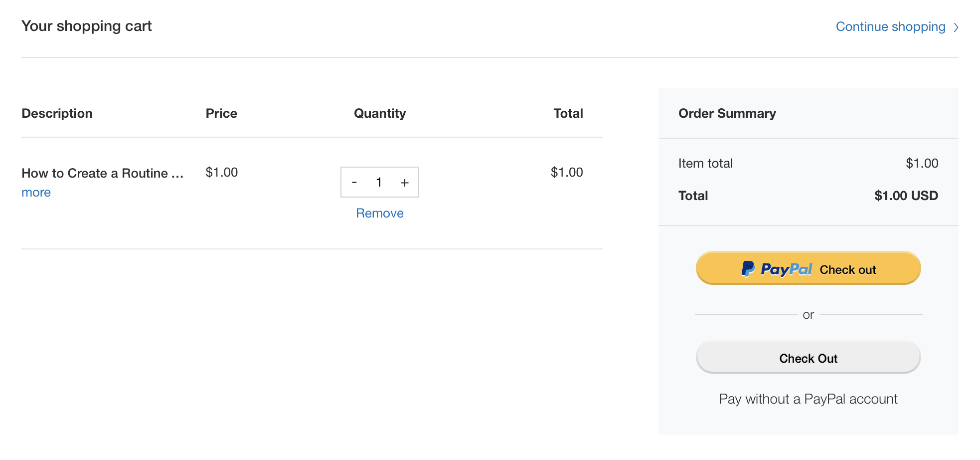Click the stepper decrement control in Quantity column

click(x=354, y=182)
